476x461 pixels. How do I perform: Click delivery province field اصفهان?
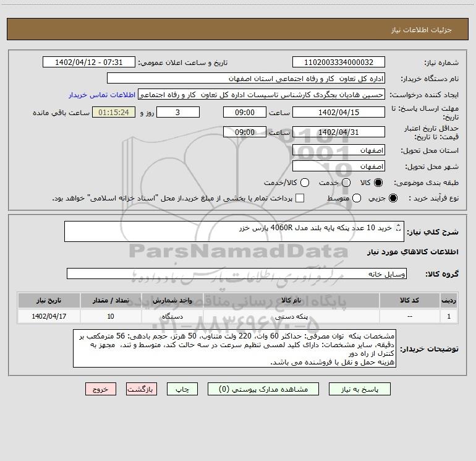click(x=339, y=150)
